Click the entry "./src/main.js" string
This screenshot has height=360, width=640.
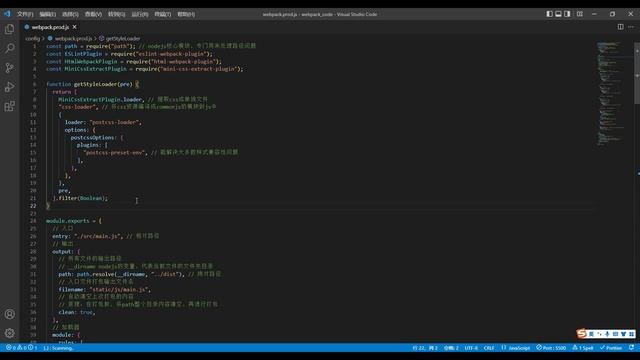click(98, 236)
